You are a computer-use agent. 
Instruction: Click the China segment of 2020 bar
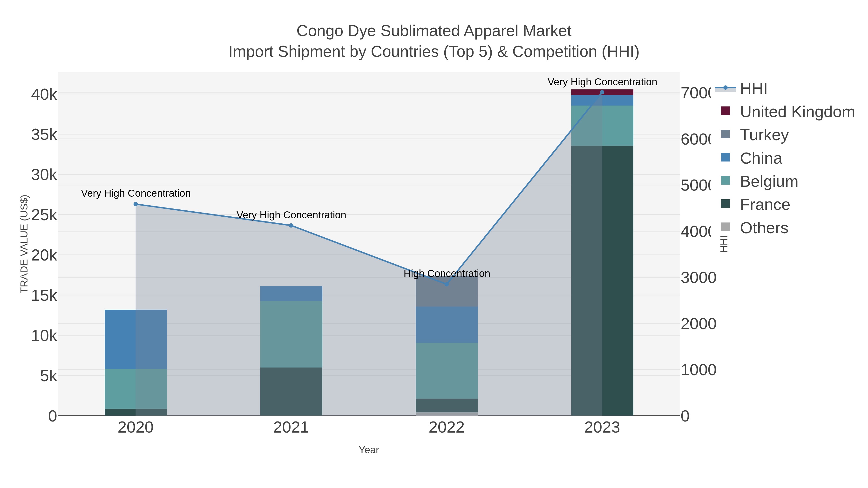pyautogui.click(x=136, y=340)
